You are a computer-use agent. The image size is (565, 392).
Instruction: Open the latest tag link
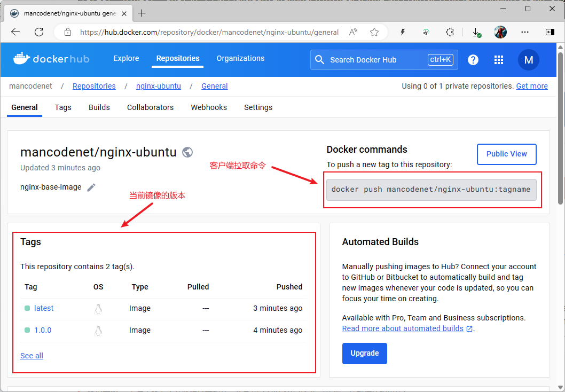(44, 308)
